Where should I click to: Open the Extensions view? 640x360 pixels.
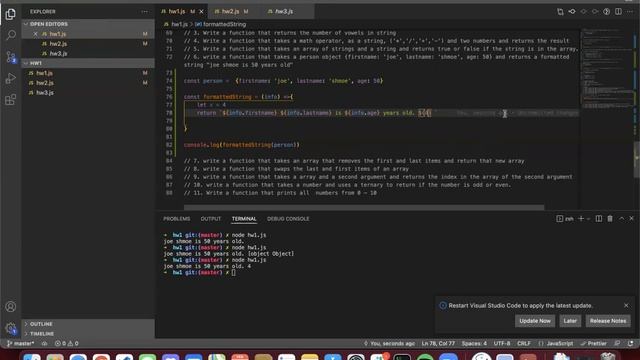point(11,100)
